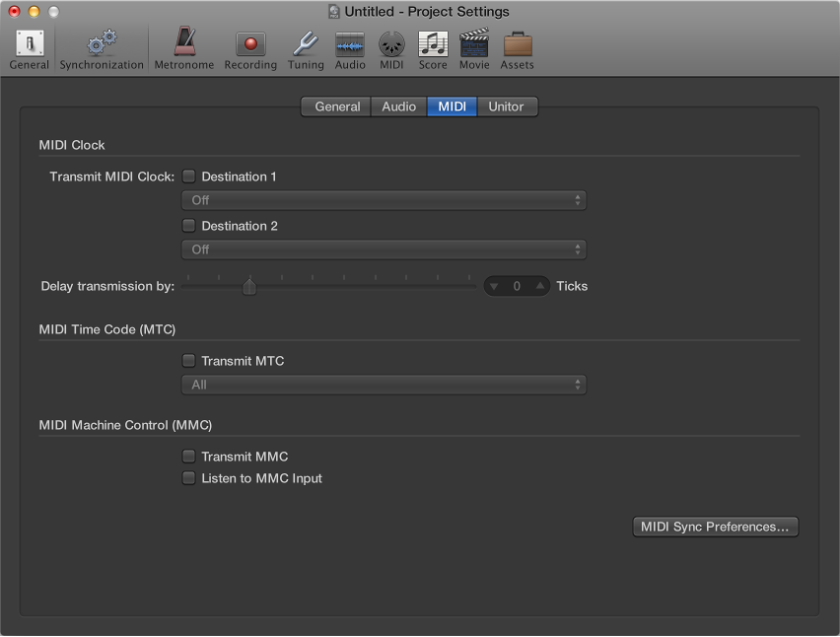
Task: Click the Tuning fork icon
Action: 306,43
